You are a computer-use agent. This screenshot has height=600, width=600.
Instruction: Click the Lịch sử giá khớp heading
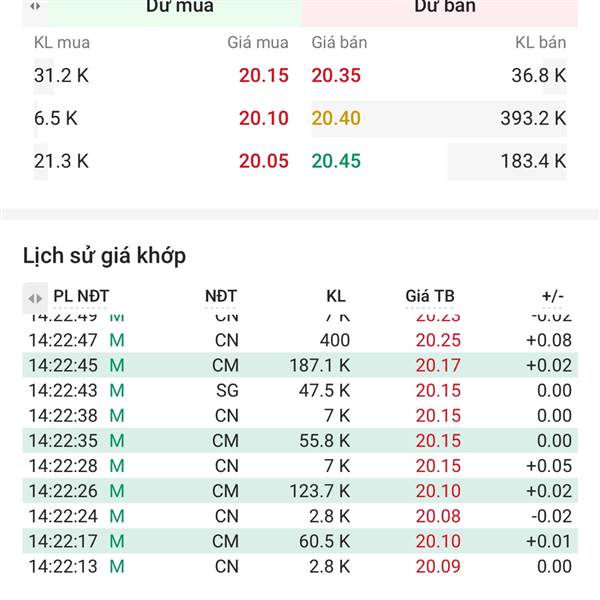coord(104,256)
